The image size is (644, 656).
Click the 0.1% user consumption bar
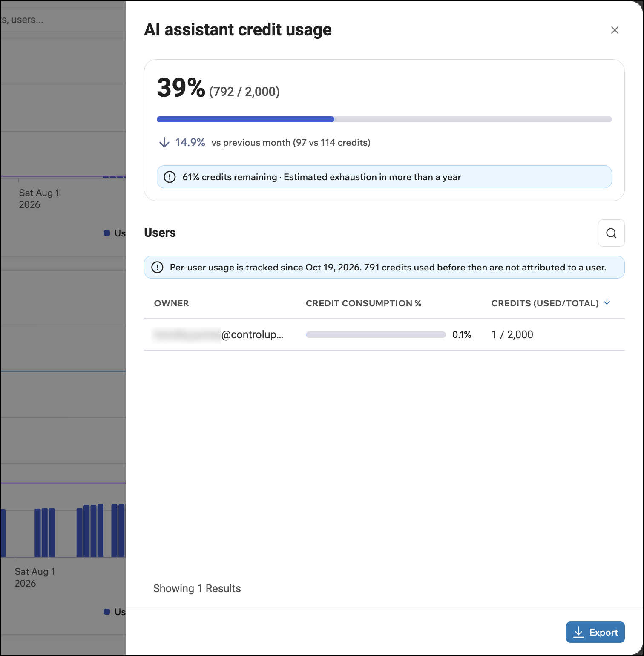coord(376,335)
